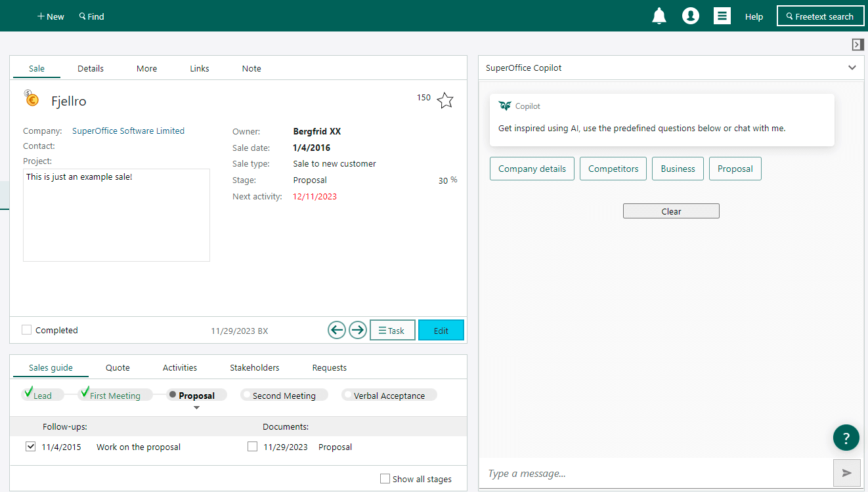Mark sale Fjellro as favorite with star
The height and width of the screenshot is (492, 868).
click(x=445, y=100)
